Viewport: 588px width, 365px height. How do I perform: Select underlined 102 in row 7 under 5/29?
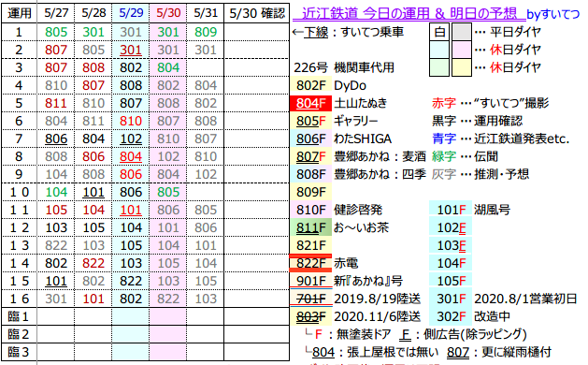[x=131, y=139]
